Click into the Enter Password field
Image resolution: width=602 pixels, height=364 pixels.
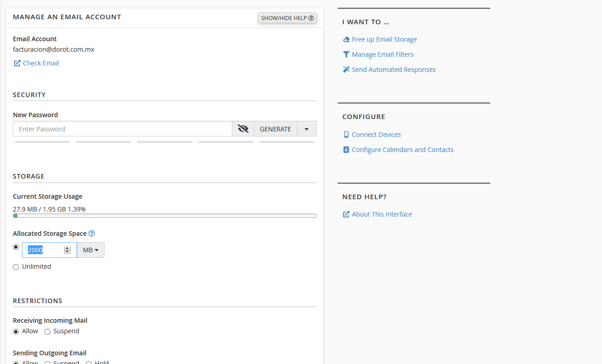(122, 129)
